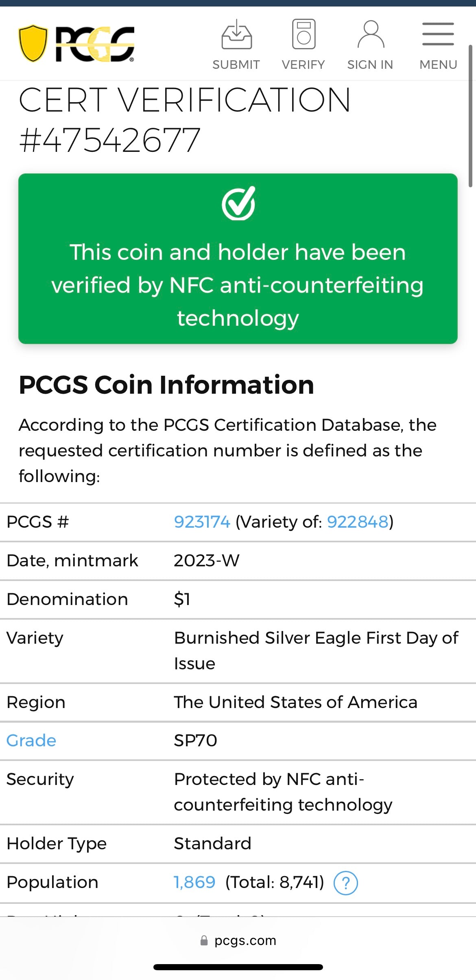The height and width of the screenshot is (980, 476).
Task: Open the hamburger Menu icon
Action: coord(437,35)
